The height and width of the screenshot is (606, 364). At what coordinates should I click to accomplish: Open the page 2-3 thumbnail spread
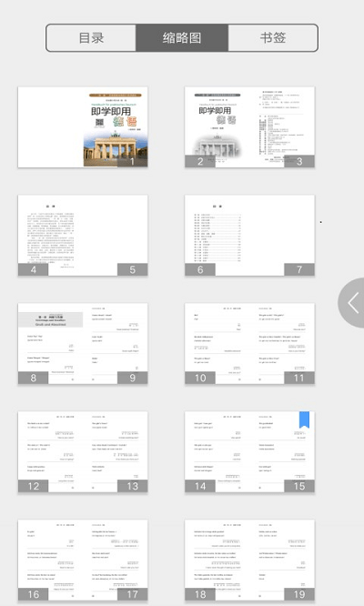pyautogui.click(x=249, y=127)
